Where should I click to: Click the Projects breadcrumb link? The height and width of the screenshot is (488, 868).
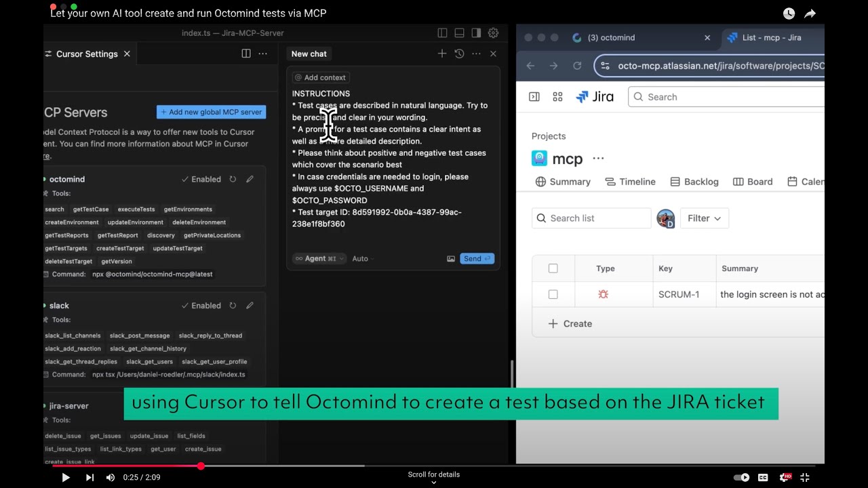click(549, 136)
